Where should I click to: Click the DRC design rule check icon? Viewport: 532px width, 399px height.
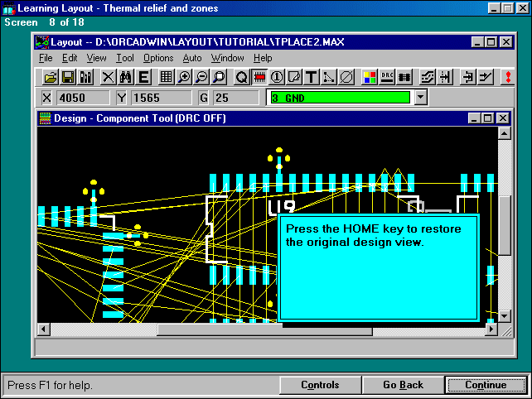point(387,77)
